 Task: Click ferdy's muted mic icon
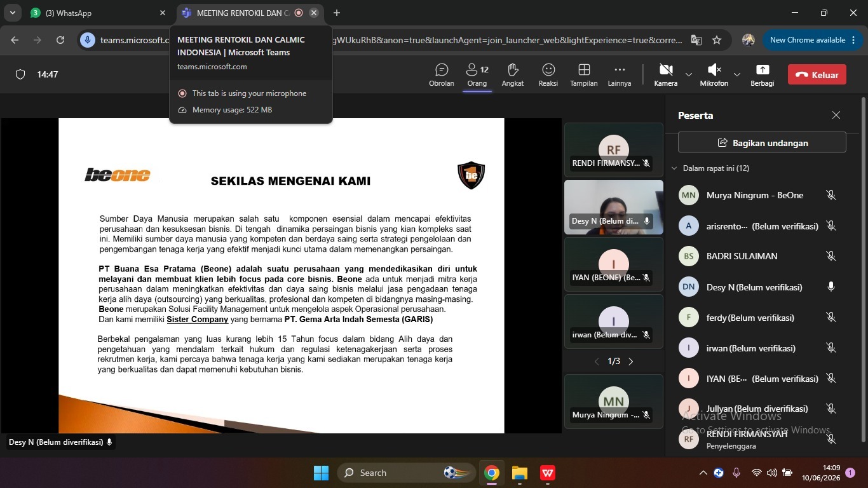[x=831, y=317]
